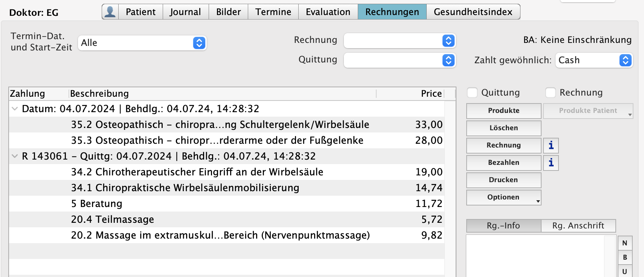This screenshot has width=644, height=277.
Task: Open info icon beside Bezahlen button
Action: point(551,163)
